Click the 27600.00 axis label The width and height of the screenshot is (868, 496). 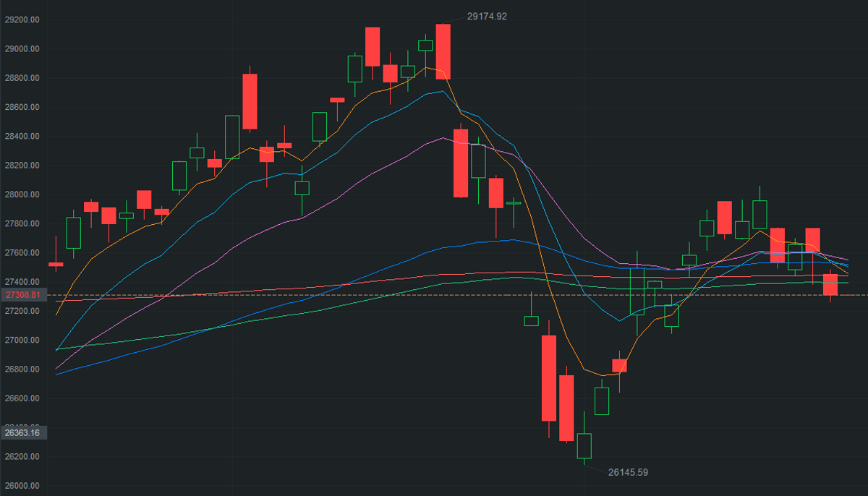24,252
